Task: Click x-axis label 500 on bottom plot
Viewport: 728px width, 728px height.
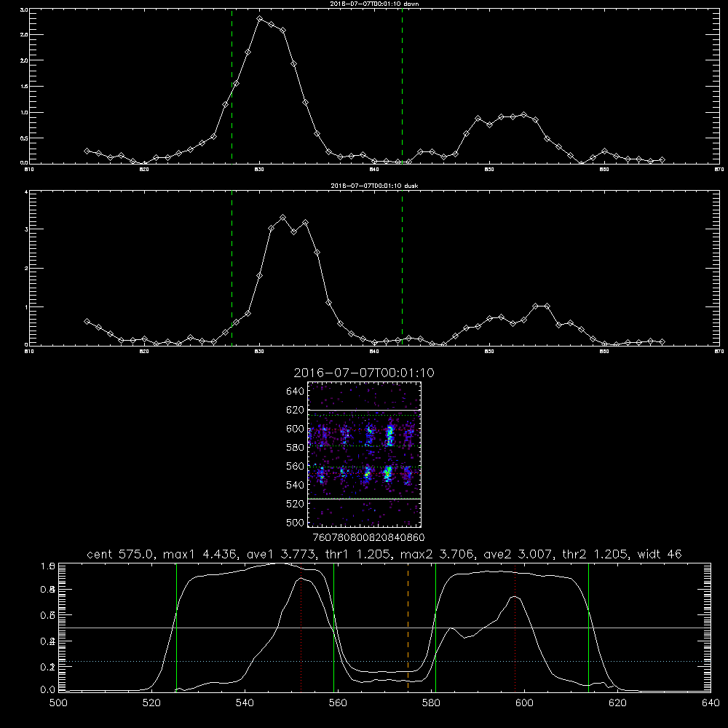Action: tap(58, 703)
